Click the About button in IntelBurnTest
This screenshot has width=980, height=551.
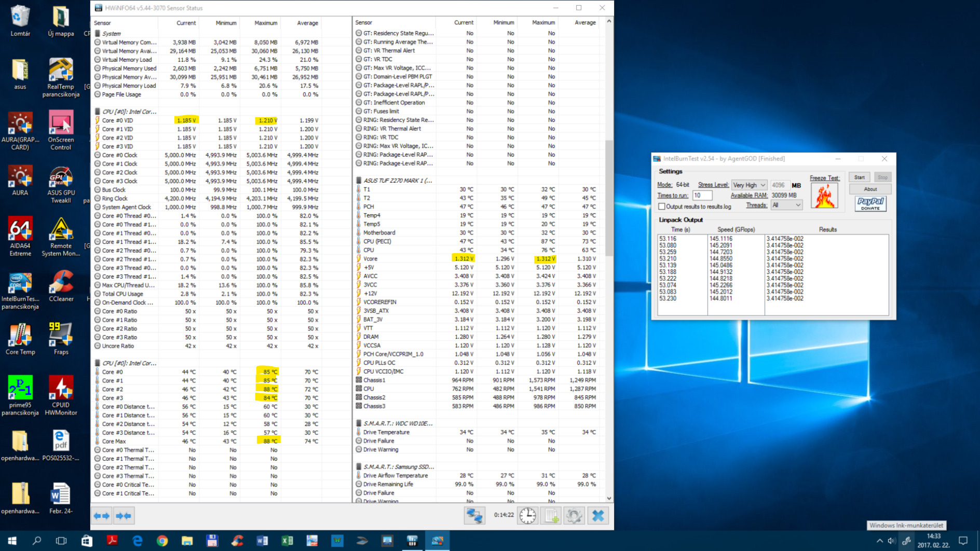(870, 189)
